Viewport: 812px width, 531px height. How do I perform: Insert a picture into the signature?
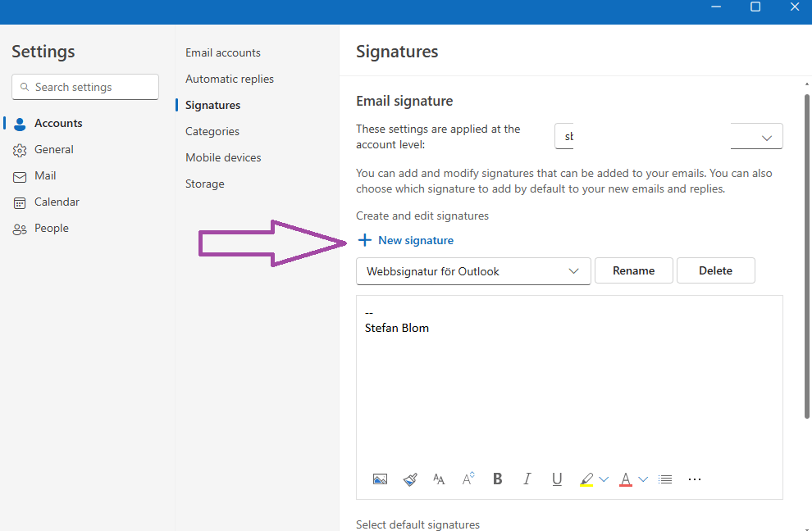pos(380,479)
